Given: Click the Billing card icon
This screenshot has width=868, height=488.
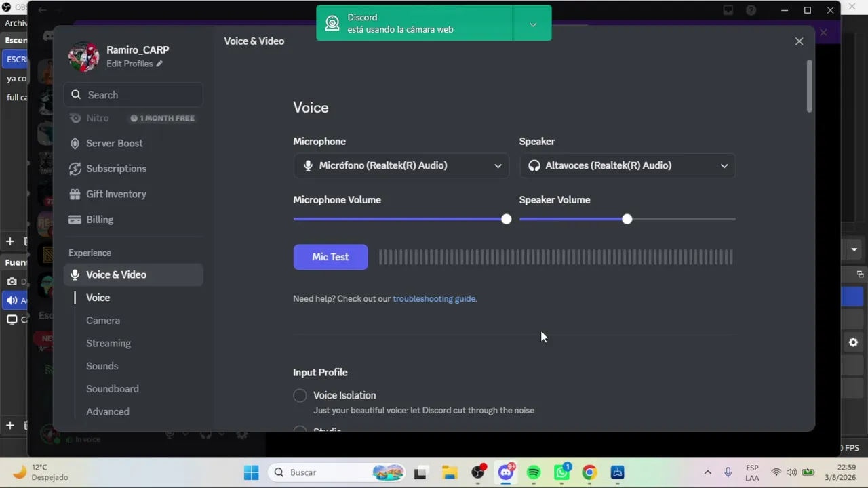Looking at the screenshot, I should coord(75,220).
